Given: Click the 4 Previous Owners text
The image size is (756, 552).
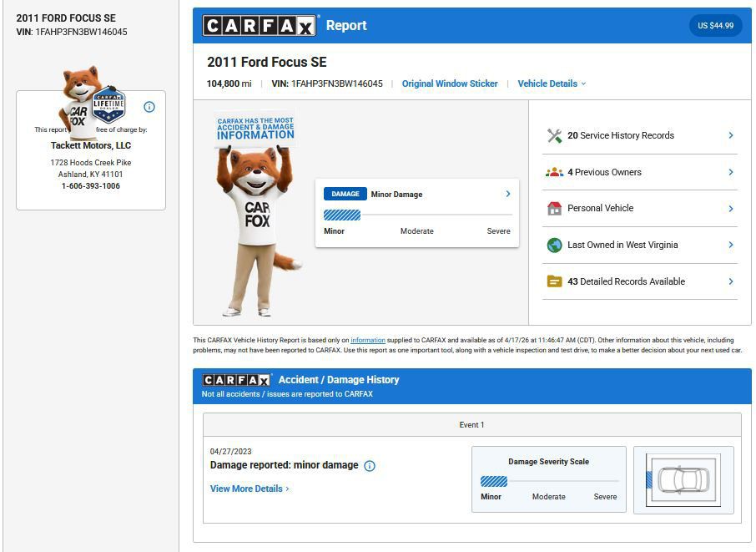Looking at the screenshot, I should [604, 172].
